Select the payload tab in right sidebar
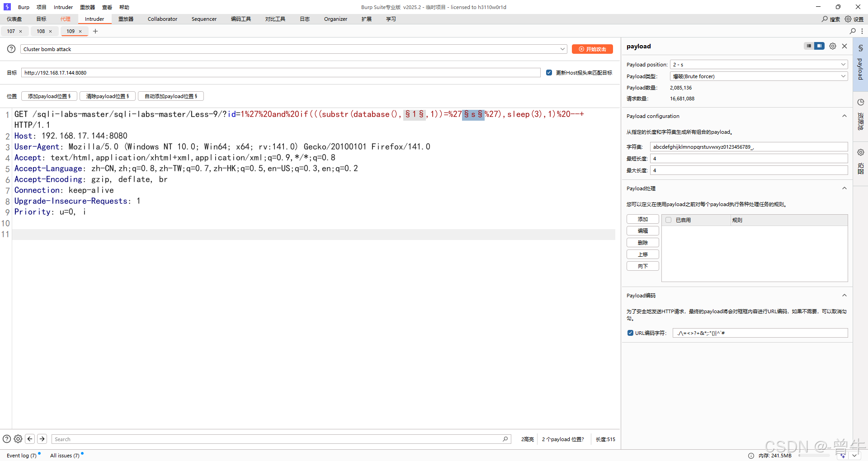Image resolution: width=868 pixels, height=461 pixels. (x=860, y=64)
